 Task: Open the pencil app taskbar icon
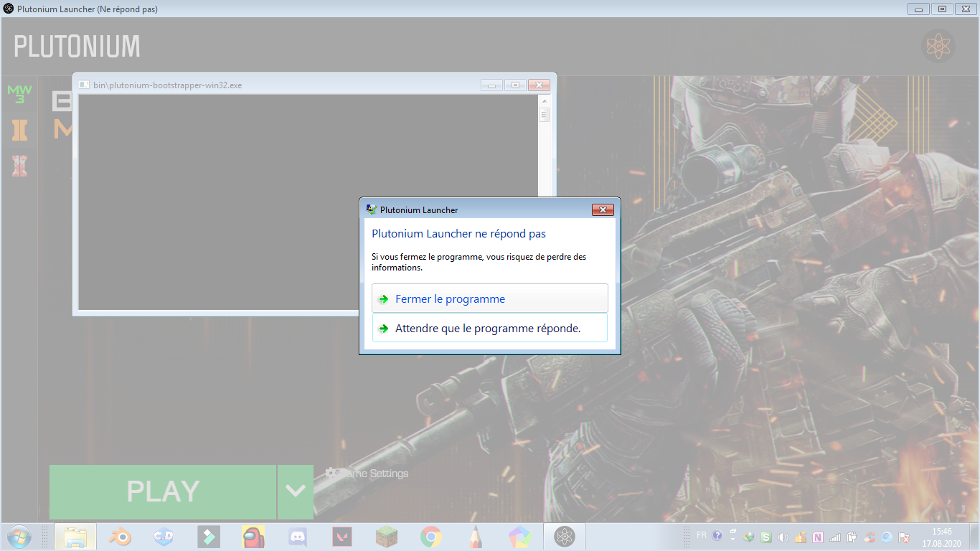475,537
